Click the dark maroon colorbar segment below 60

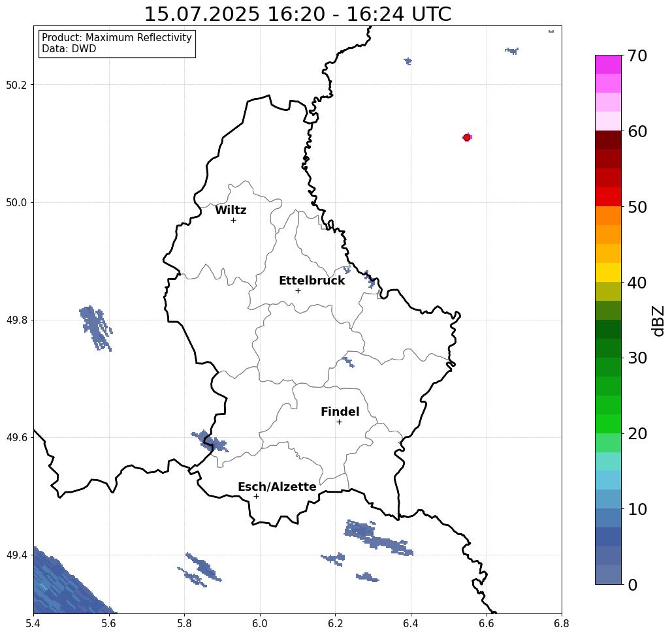point(608,140)
